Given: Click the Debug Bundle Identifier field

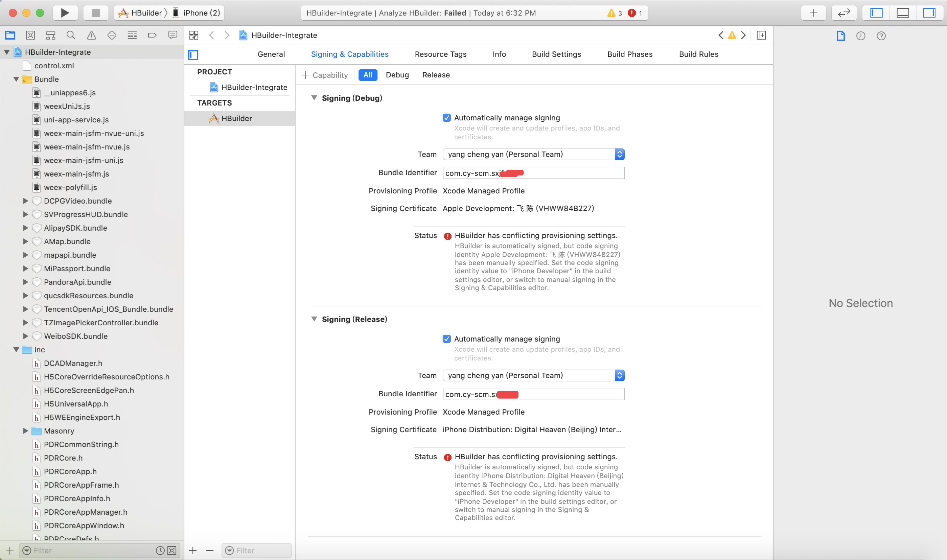Looking at the screenshot, I should click(x=533, y=173).
